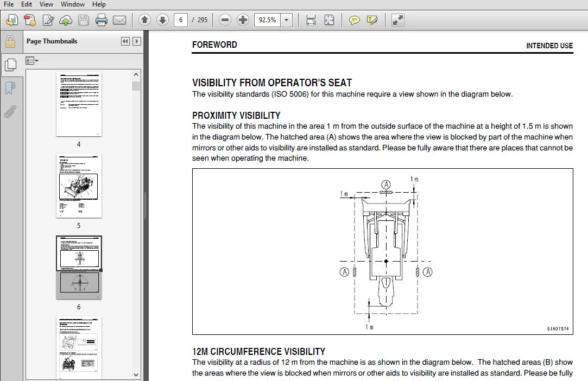Click the page number field
Image resolution: width=588 pixels, height=381 pixels.
181,20
